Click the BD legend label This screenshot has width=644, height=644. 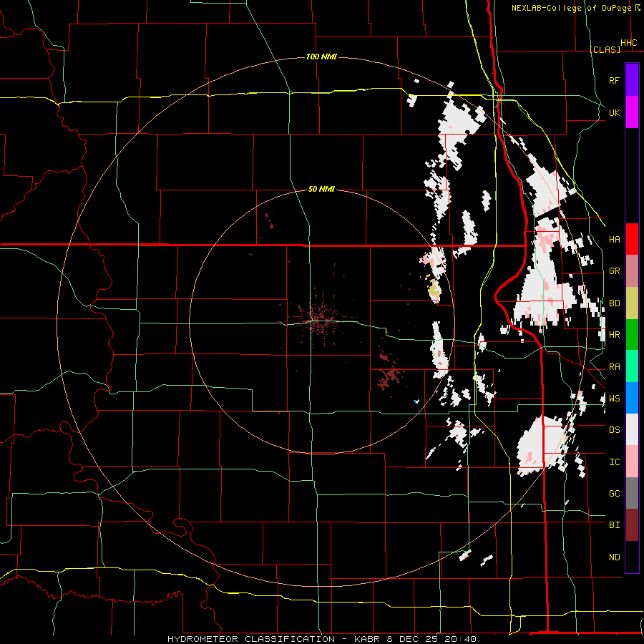[614, 303]
